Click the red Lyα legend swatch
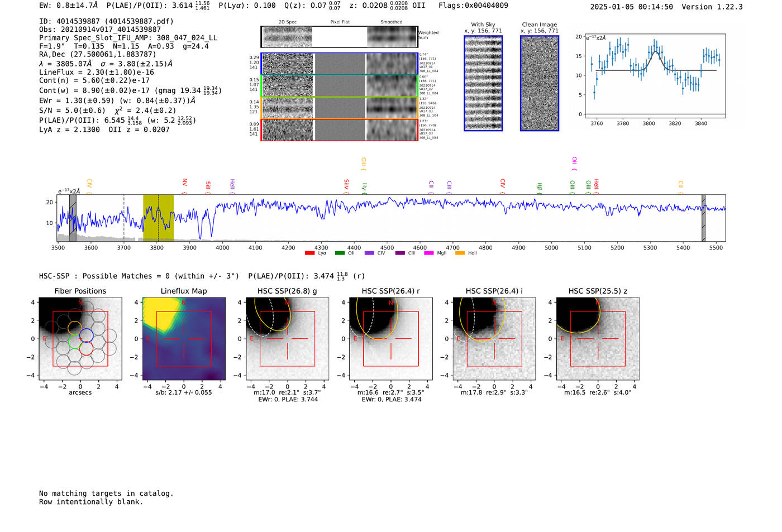The height and width of the screenshot is (532, 782). [x=309, y=253]
